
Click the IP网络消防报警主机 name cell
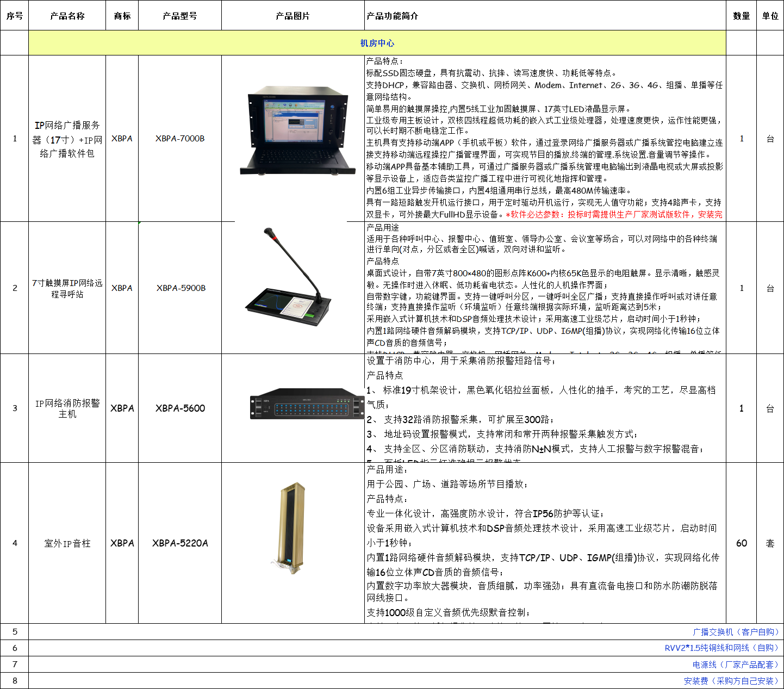coord(67,408)
